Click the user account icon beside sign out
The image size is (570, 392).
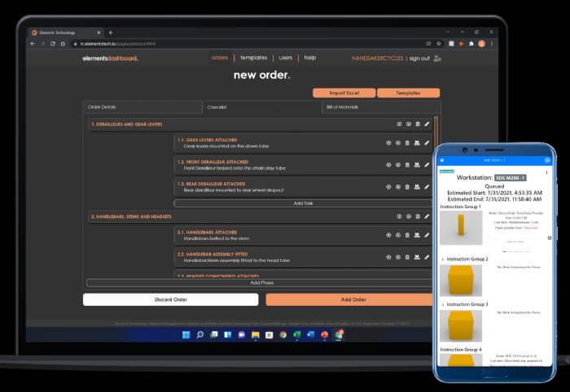coord(437,58)
